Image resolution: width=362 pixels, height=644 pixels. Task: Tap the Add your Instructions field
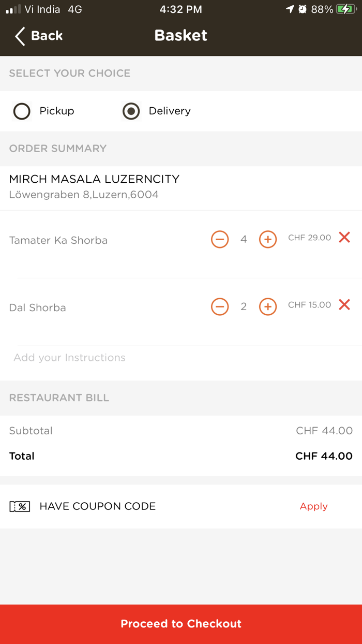click(69, 357)
